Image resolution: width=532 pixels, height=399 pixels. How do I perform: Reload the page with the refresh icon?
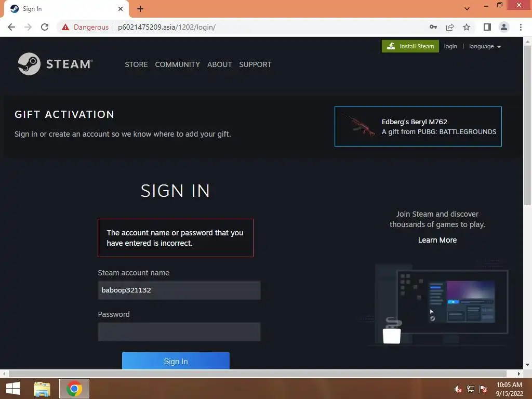tap(45, 27)
